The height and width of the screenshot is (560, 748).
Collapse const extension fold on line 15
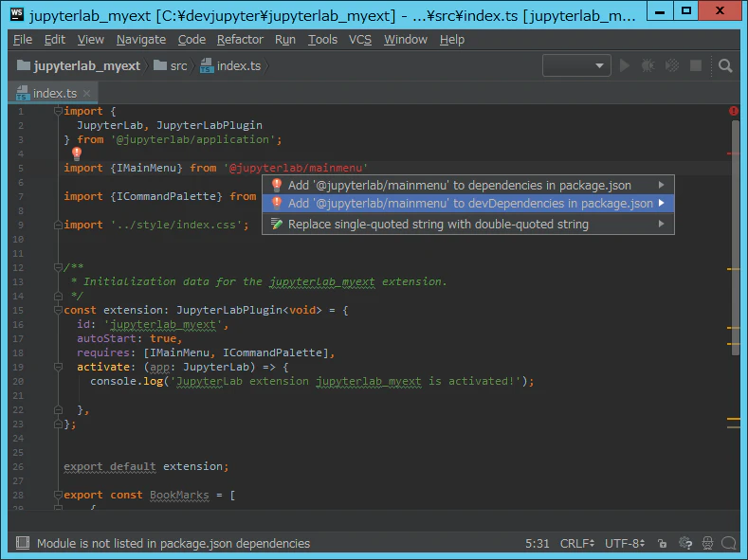[58, 310]
